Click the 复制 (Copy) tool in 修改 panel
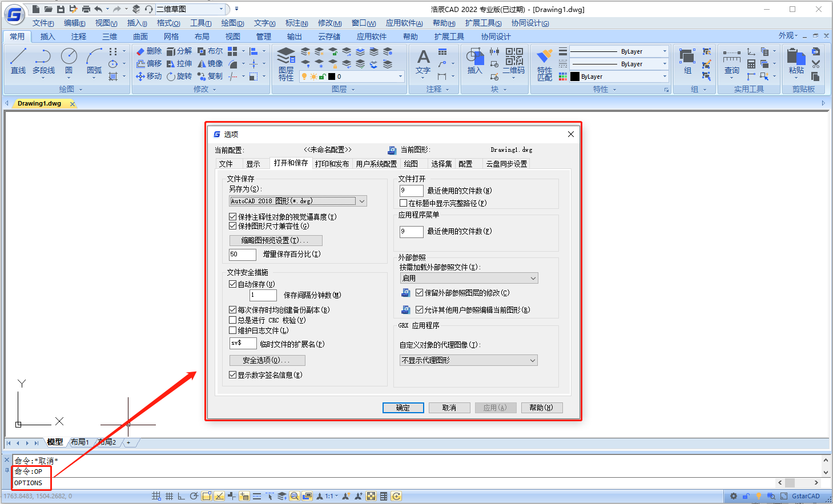The width and height of the screenshot is (833, 504). [210, 76]
